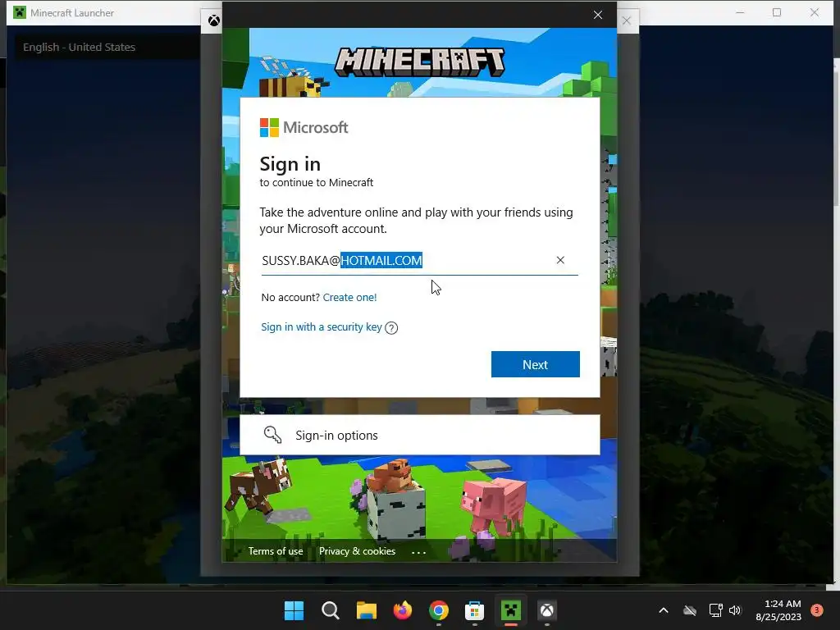This screenshot has width=840, height=630.
Task: Maximize the Minecraft Launcher window
Action: pos(777,12)
